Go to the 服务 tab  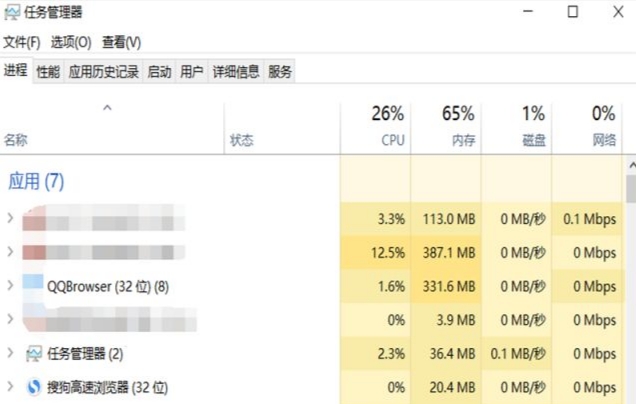(279, 72)
